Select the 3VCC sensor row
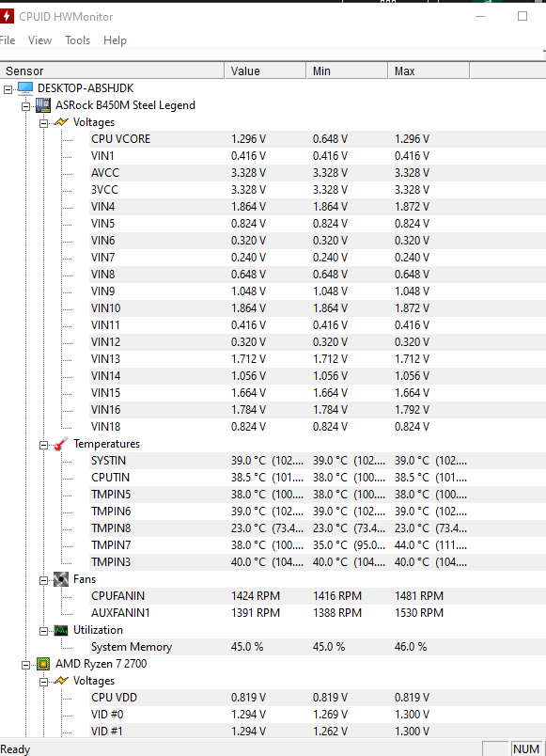This screenshot has height=756, width=546. pos(318,190)
